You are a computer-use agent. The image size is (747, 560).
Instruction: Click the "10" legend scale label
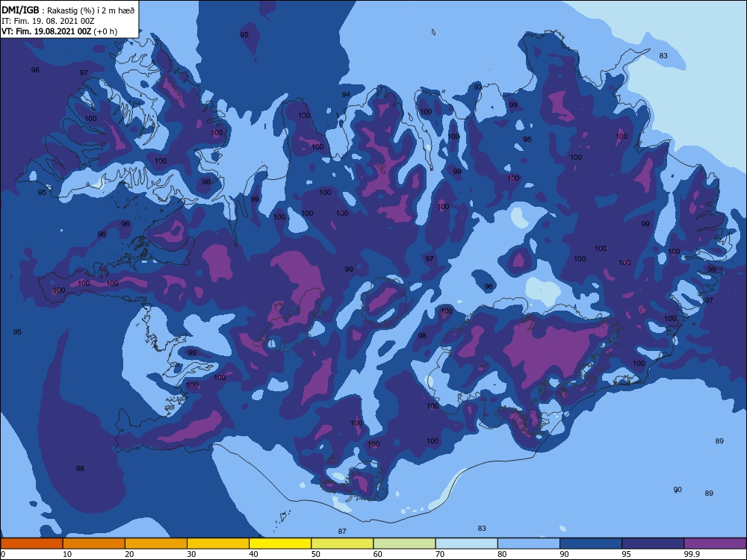[67, 554]
